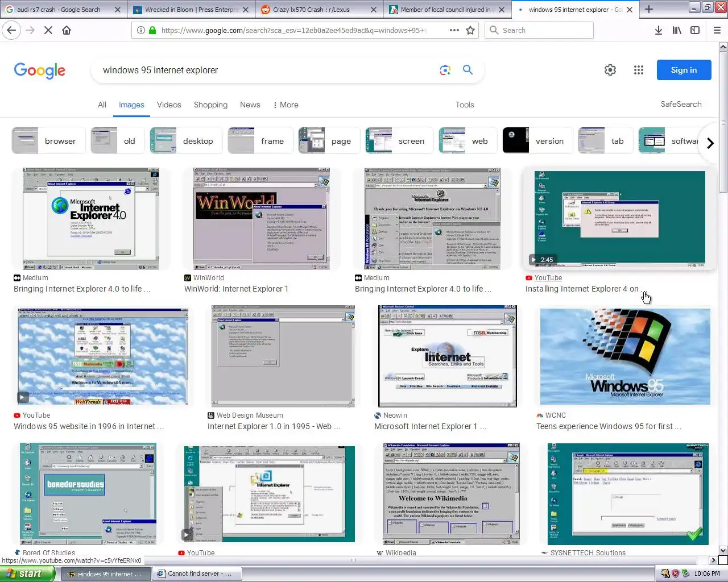Open the Tools filter options

465,105
